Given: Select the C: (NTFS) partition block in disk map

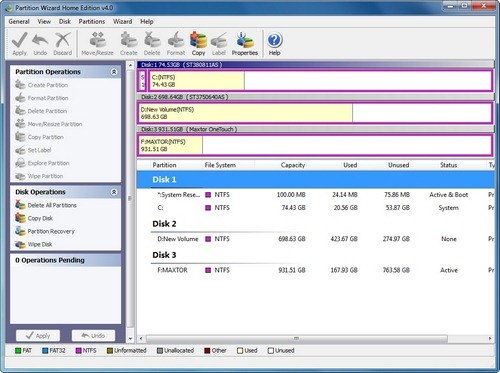Looking at the screenshot, I should [x=320, y=81].
